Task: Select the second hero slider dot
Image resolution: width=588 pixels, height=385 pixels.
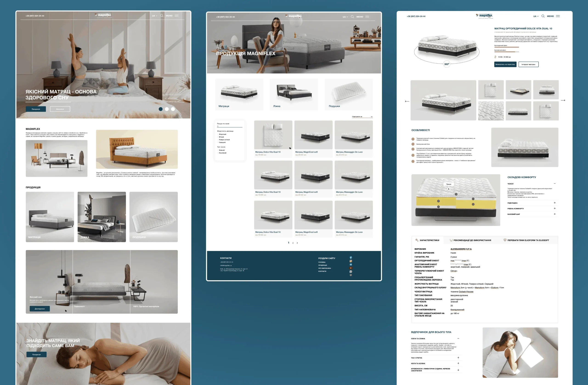Action: [167, 109]
